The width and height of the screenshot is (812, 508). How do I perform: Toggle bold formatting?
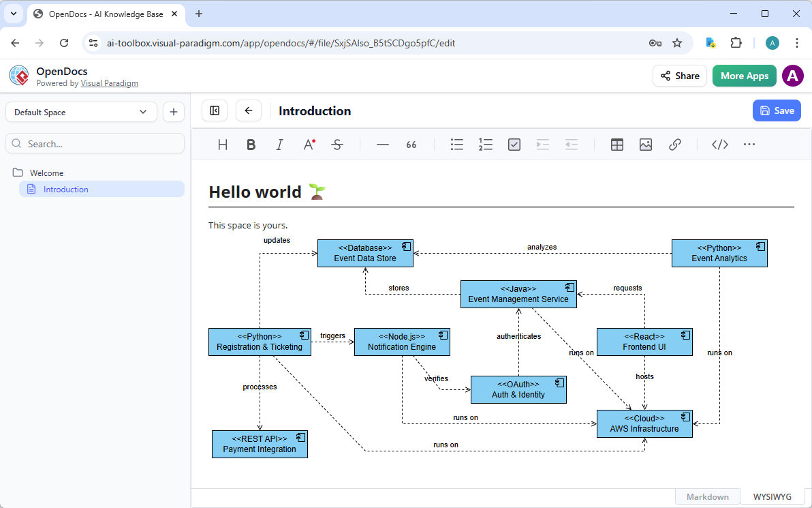pos(251,144)
